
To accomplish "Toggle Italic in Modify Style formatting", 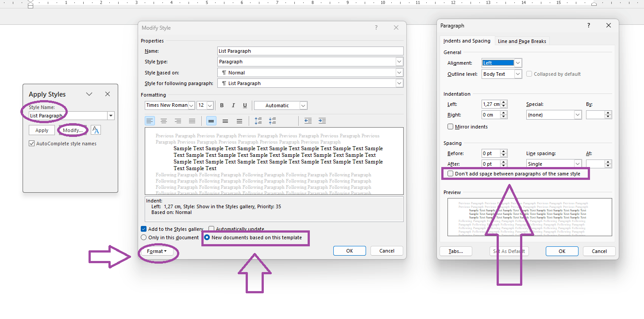I will point(233,105).
